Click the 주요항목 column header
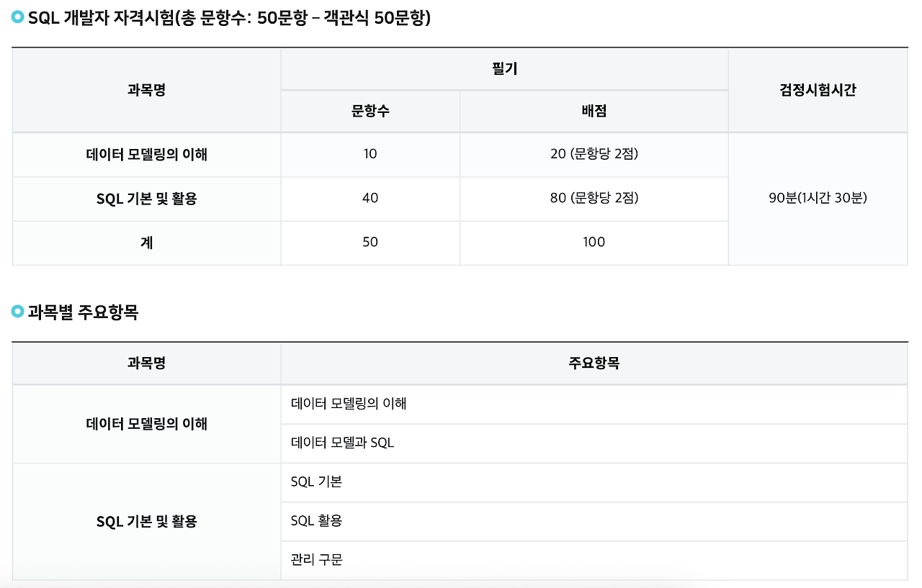The height and width of the screenshot is (588, 922). pos(594,363)
